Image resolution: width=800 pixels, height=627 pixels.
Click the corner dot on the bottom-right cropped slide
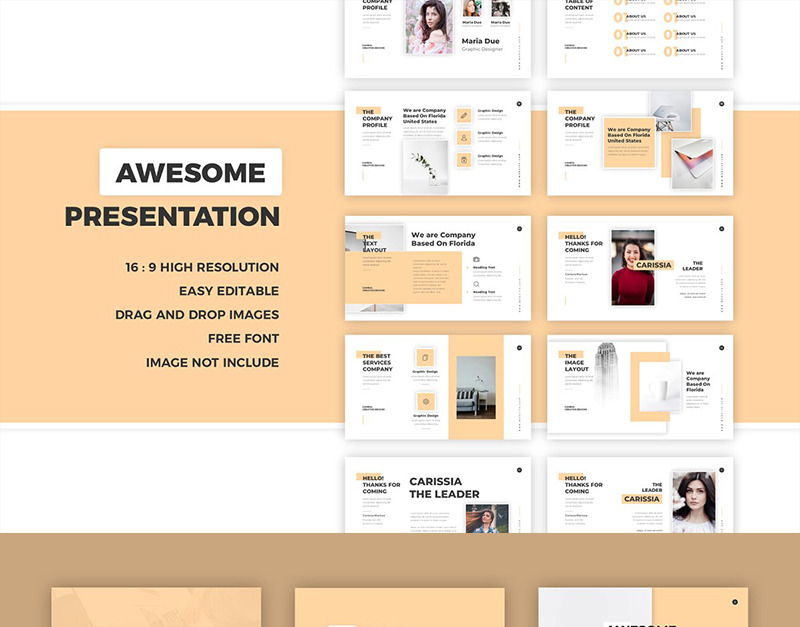tap(735, 603)
